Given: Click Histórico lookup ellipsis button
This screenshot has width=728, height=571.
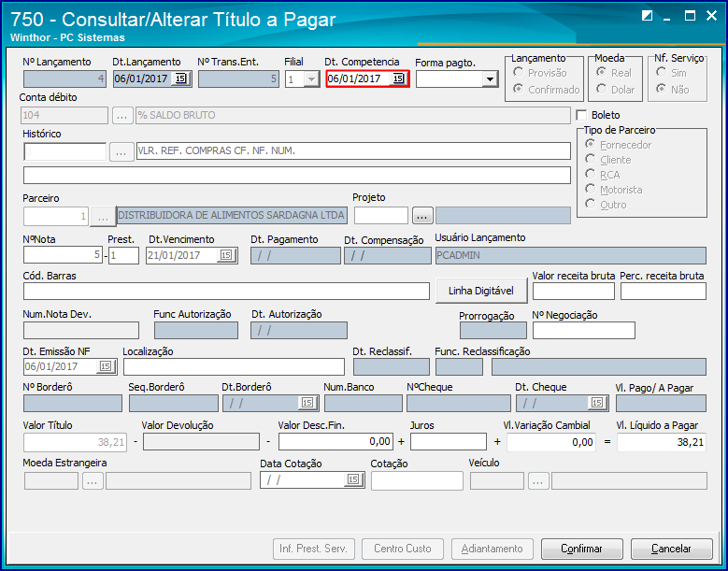Looking at the screenshot, I should click(x=121, y=151).
